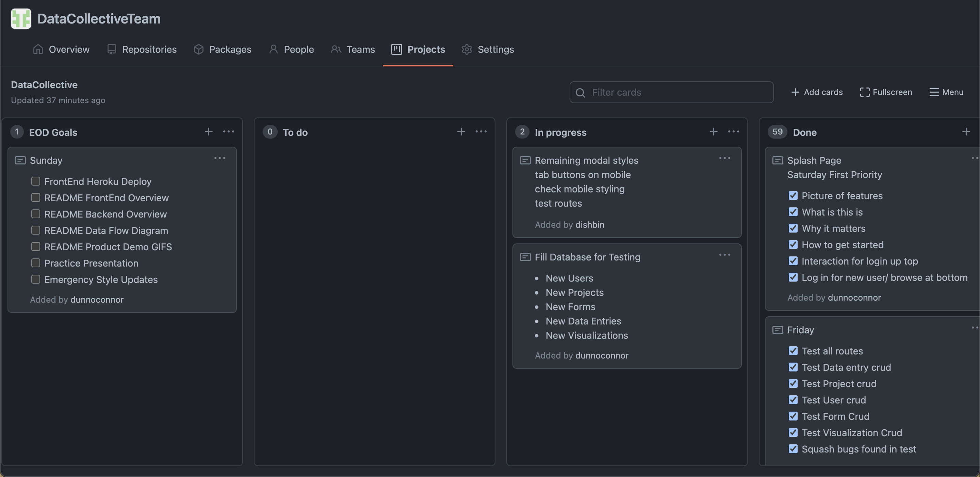Click the DataCollectiveTeam organization name
The height and width of the screenshot is (477, 980).
point(99,19)
